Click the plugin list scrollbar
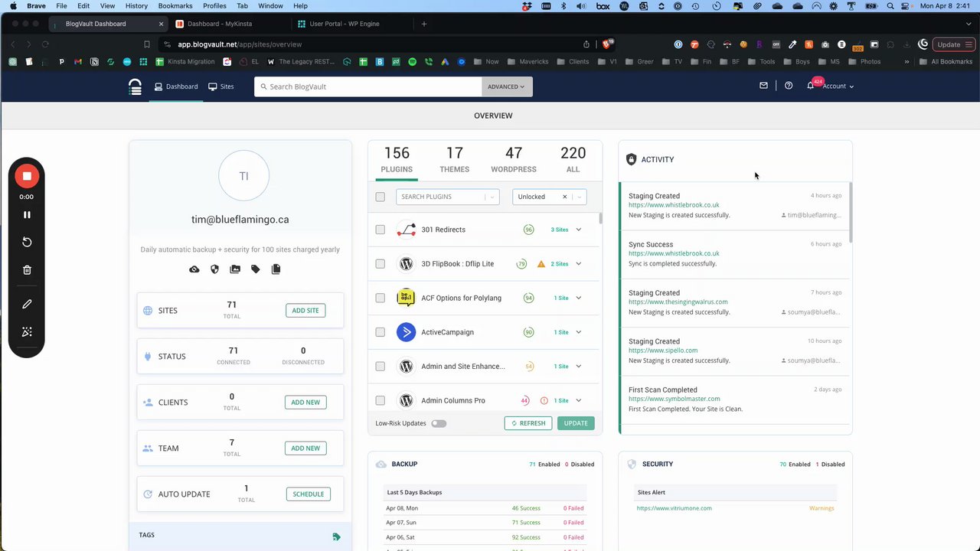 601,219
